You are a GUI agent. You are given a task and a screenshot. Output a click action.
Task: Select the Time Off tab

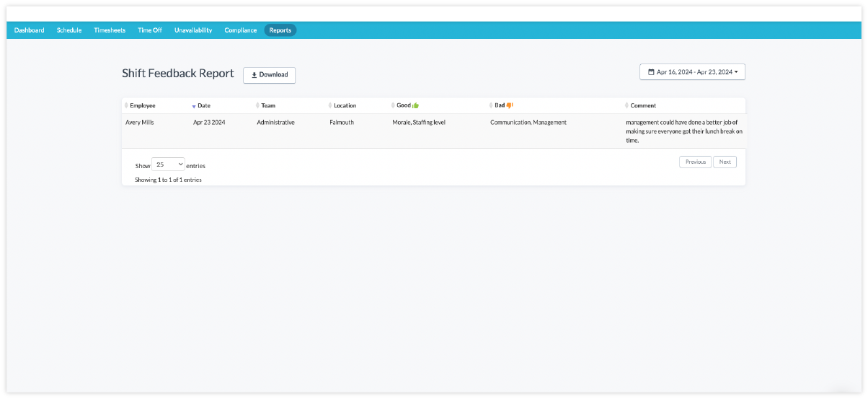point(150,30)
